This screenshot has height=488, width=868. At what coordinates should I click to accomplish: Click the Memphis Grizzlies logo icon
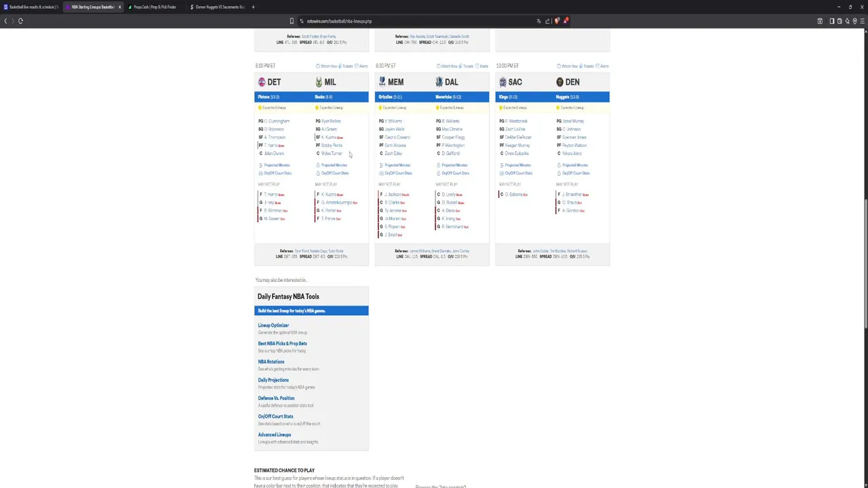click(382, 82)
